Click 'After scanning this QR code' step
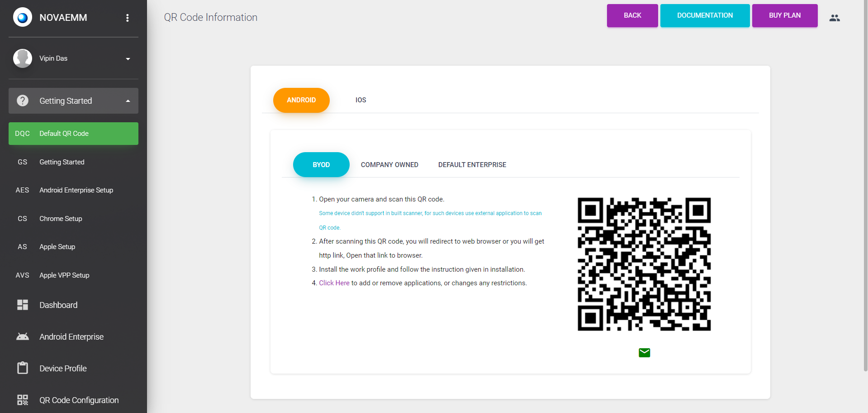Viewport: 868px width, 413px height. point(432,248)
